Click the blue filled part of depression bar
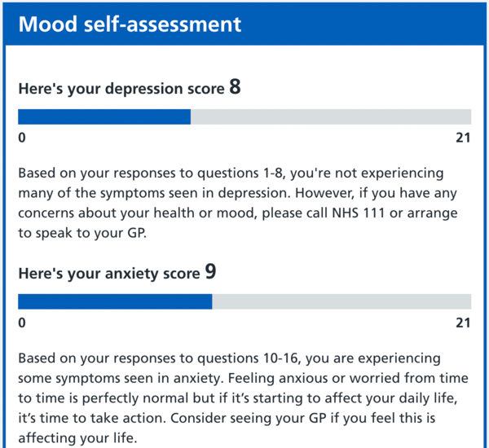 [104, 116]
